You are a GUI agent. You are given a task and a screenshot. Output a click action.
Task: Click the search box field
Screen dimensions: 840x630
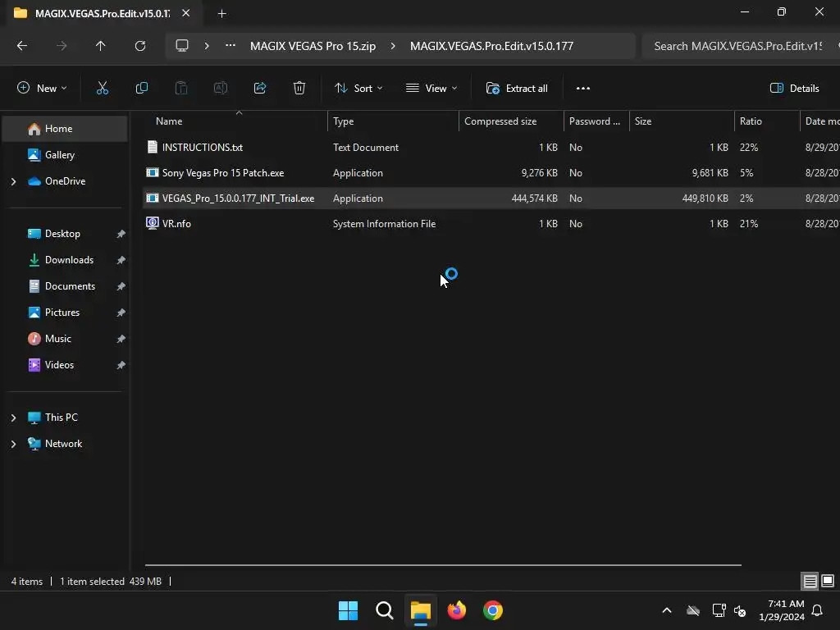coord(739,46)
